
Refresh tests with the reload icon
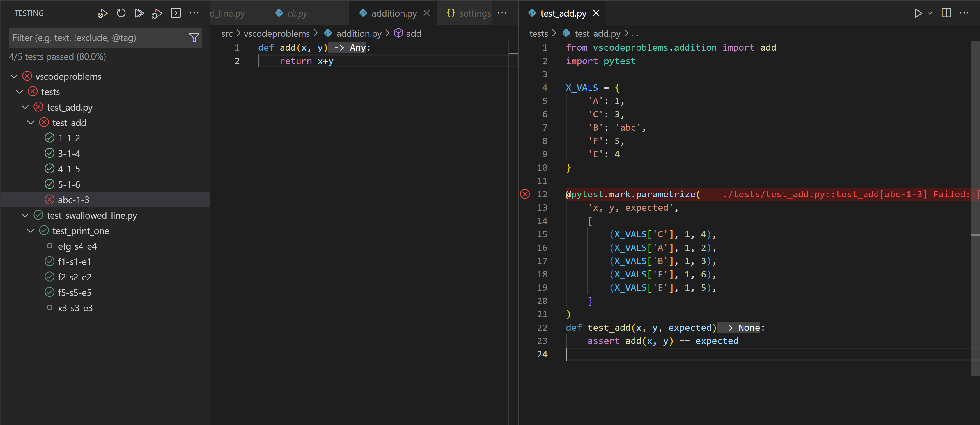pyautogui.click(x=121, y=13)
